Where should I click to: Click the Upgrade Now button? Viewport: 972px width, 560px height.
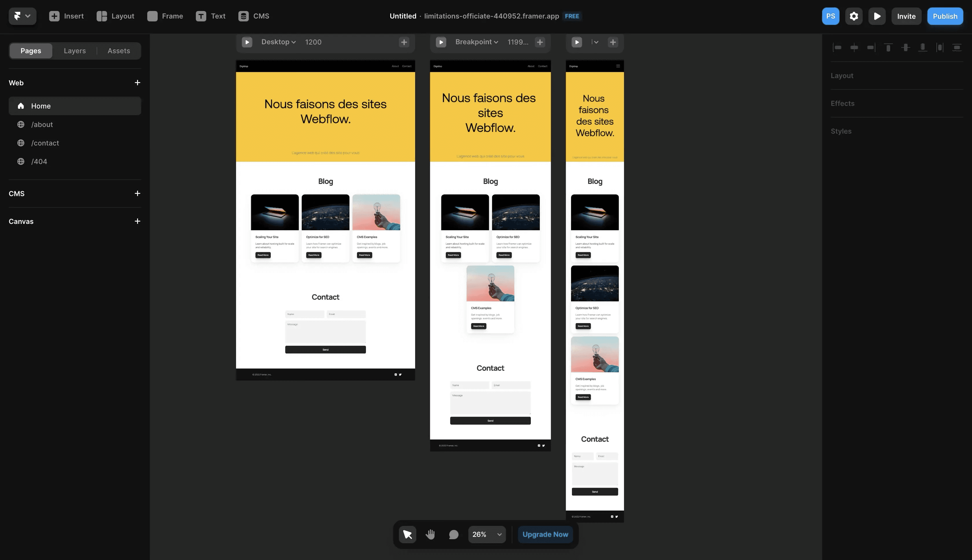[545, 534]
